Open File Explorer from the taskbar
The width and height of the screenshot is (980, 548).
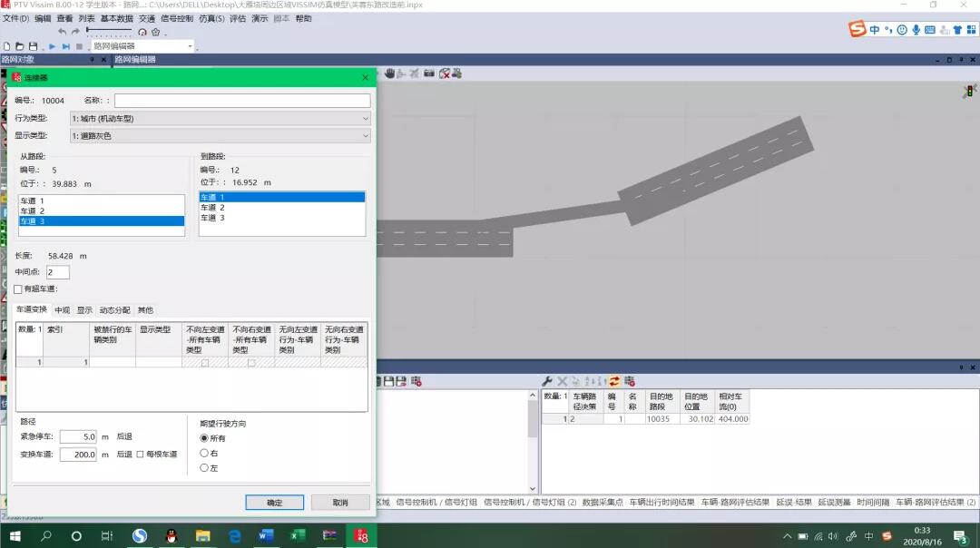pyautogui.click(x=202, y=535)
